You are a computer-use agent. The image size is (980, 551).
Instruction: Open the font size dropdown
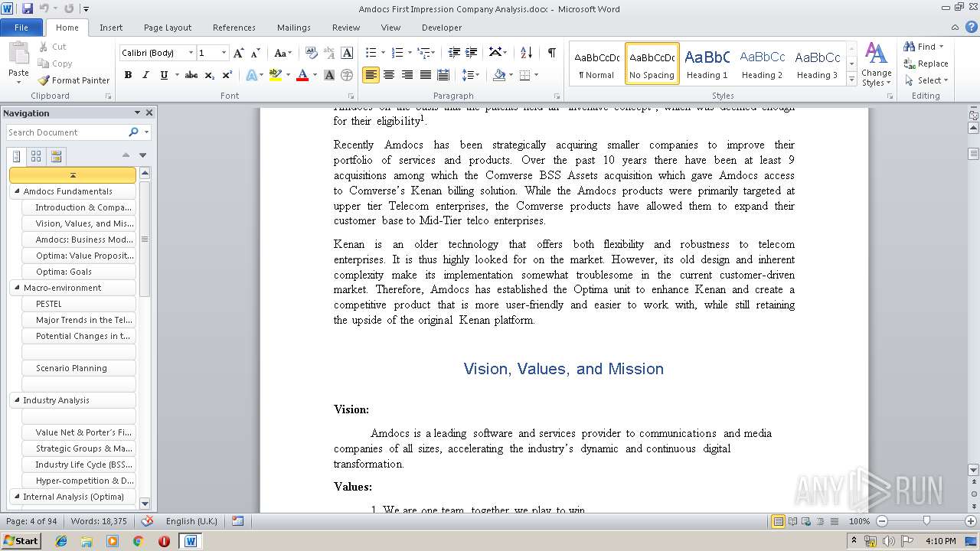[224, 53]
